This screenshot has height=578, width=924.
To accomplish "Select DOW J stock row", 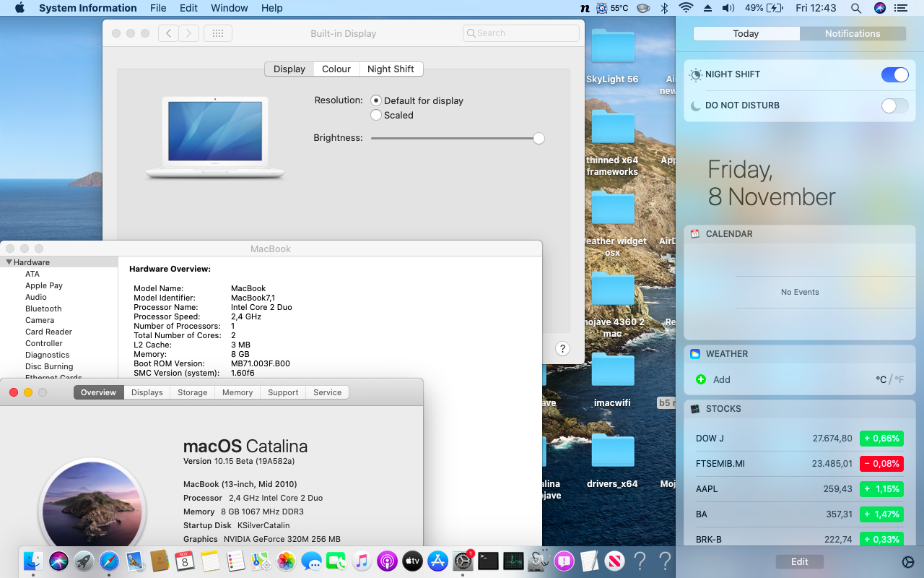I will click(x=800, y=439).
